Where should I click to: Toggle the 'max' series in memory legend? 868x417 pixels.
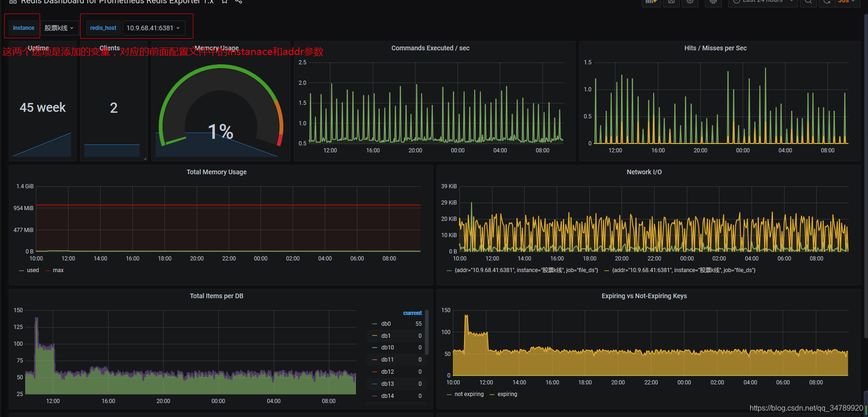(58, 270)
